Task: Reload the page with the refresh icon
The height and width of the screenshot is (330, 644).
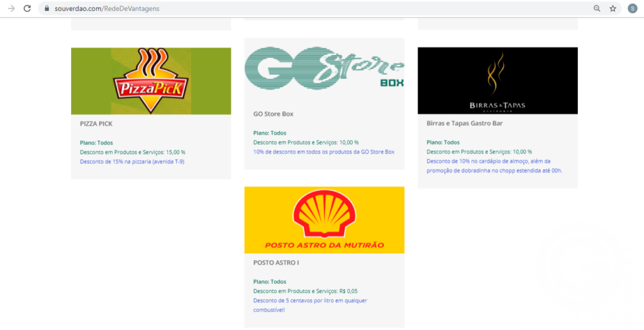Action: point(27,8)
